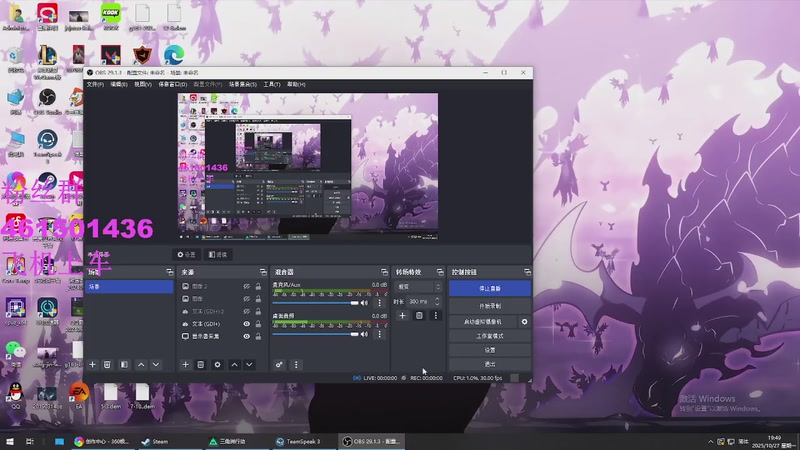Open source properties gear in Sources toolbar
This screenshot has width=800, height=450.
pyautogui.click(x=217, y=364)
